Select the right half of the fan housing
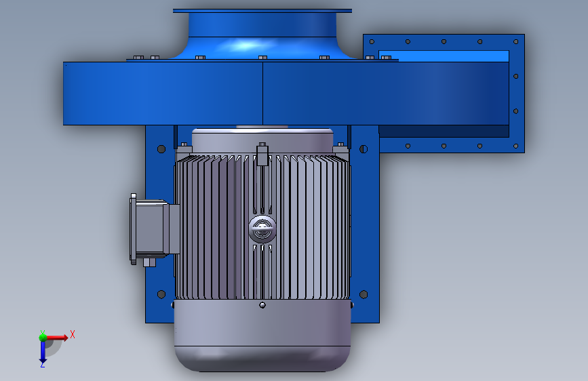This screenshot has height=381, width=588. [x=385, y=94]
